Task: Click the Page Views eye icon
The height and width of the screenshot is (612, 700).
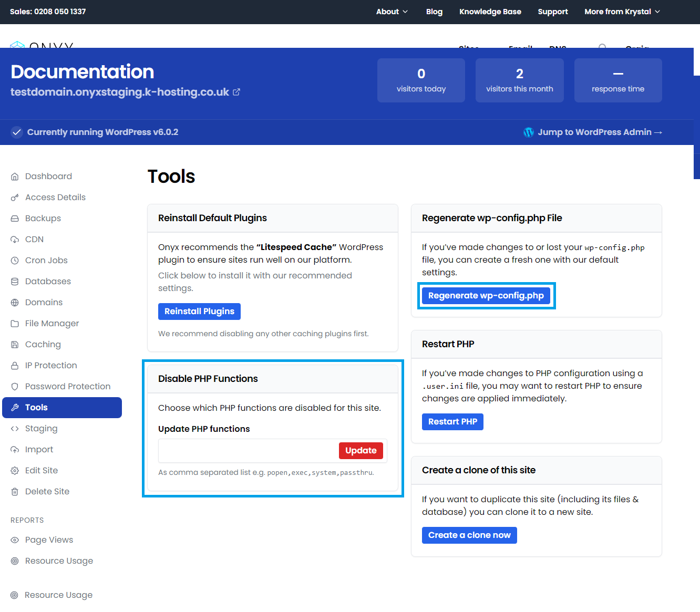Action: pos(15,540)
